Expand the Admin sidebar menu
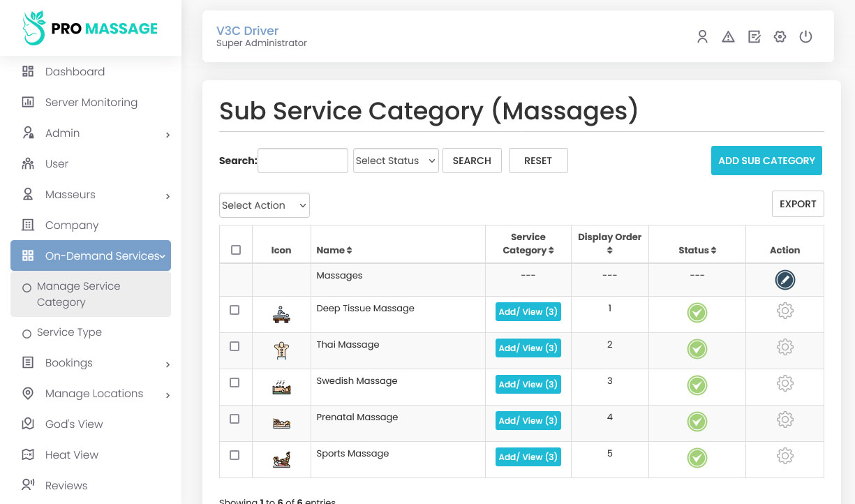The width and height of the screenshot is (855, 504). click(91, 133)
